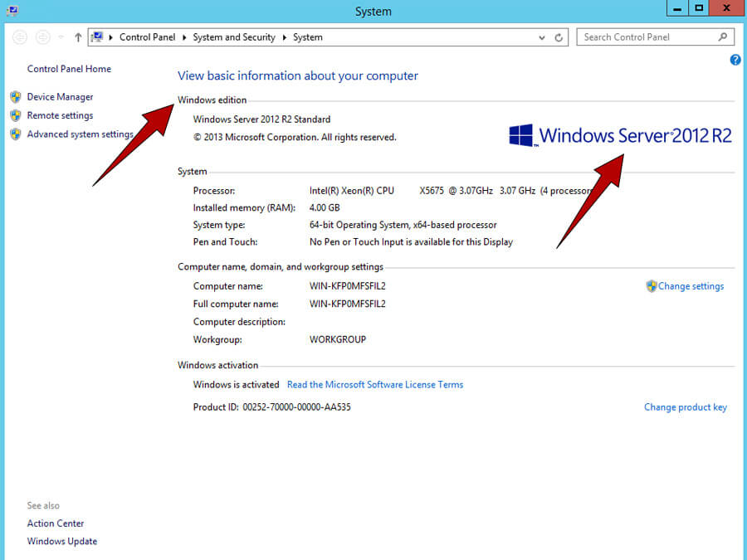Screen dimensions: 747x560
Task: Click the computer icon in address bar
Action: point(97,37)
